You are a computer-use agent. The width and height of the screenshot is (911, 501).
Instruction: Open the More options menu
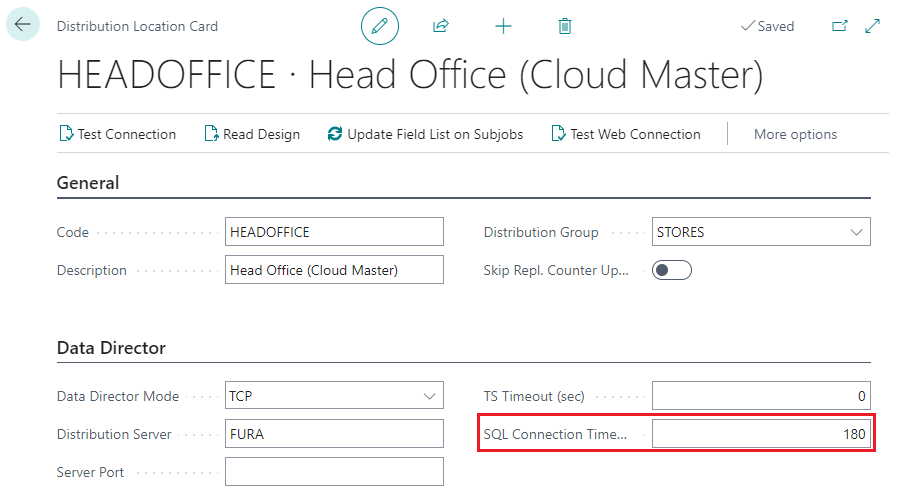795,134
